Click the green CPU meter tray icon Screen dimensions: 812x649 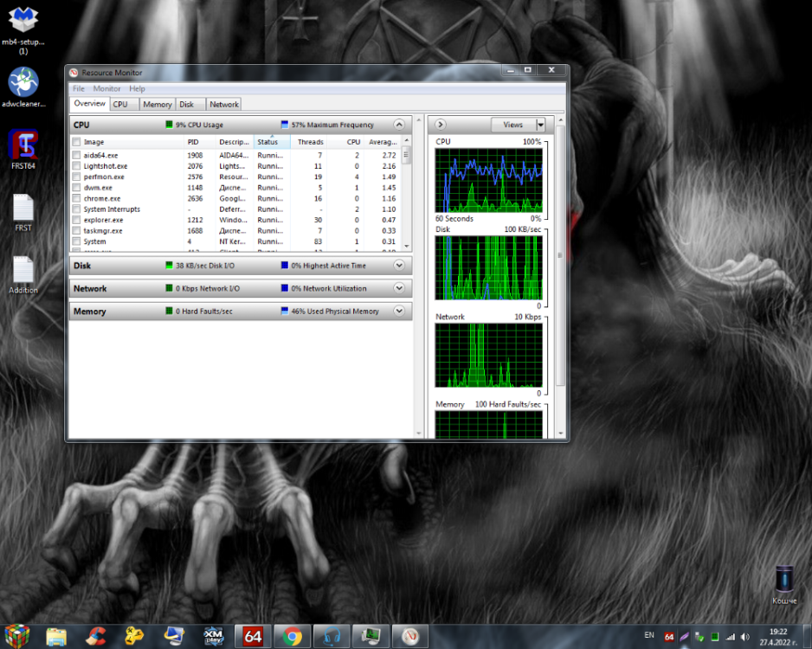[715, 637]
